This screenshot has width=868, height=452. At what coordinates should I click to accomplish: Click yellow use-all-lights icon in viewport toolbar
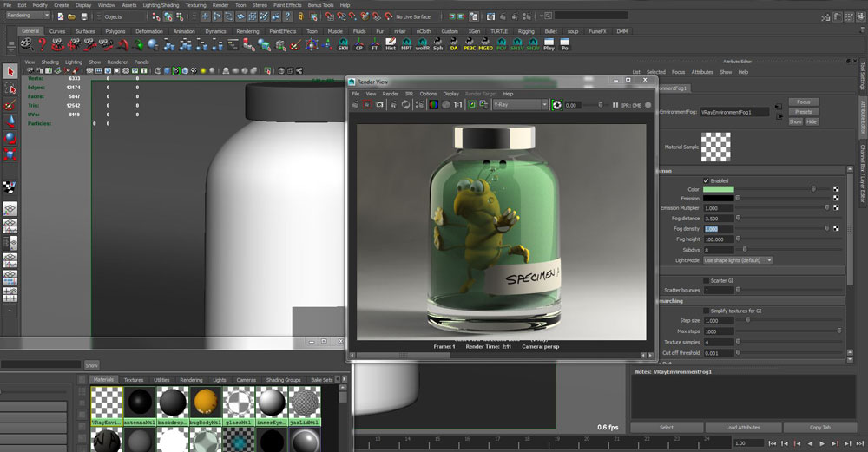pos(202,71)
